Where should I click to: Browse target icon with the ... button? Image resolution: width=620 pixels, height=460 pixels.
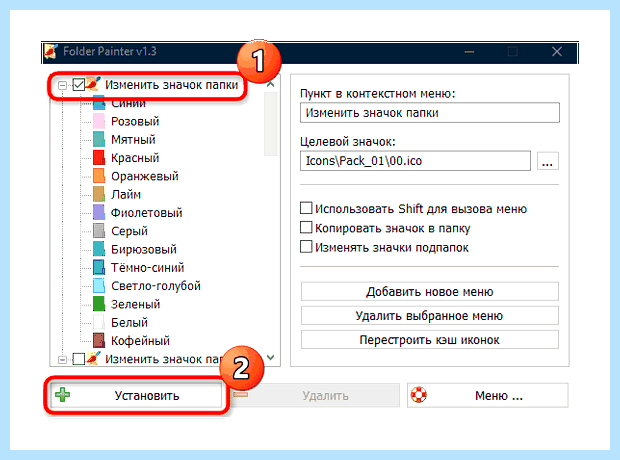pyautogui.click(x=548, y=161)
